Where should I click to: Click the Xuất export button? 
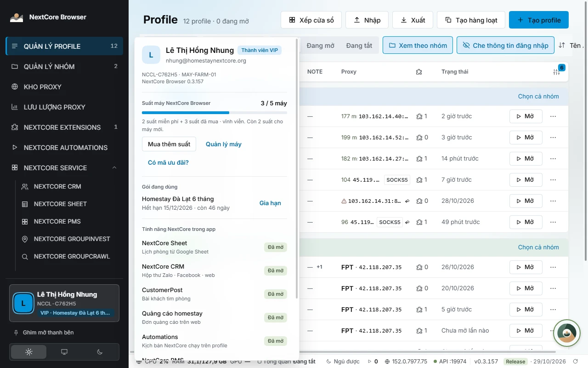pos(413,20)
